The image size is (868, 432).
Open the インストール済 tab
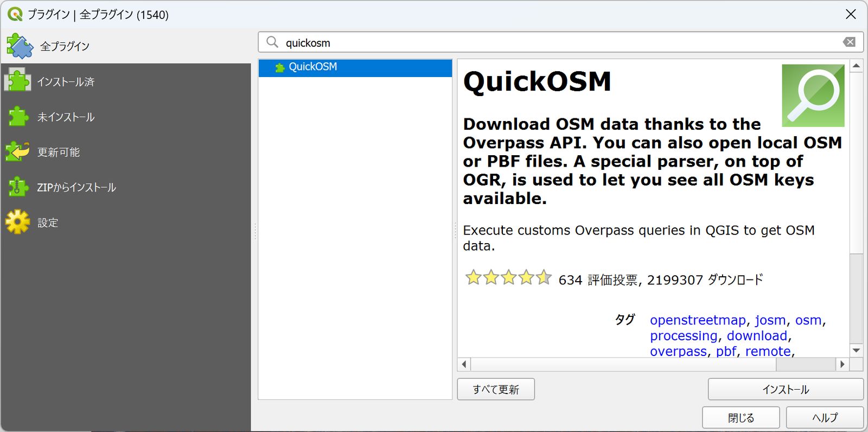coord(126,81)
